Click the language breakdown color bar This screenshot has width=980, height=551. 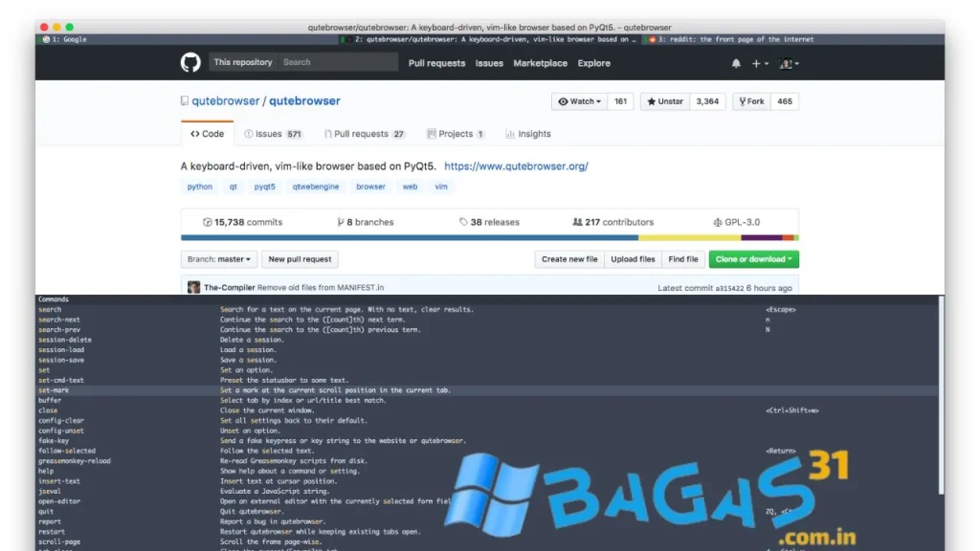(x=489, y=237)
